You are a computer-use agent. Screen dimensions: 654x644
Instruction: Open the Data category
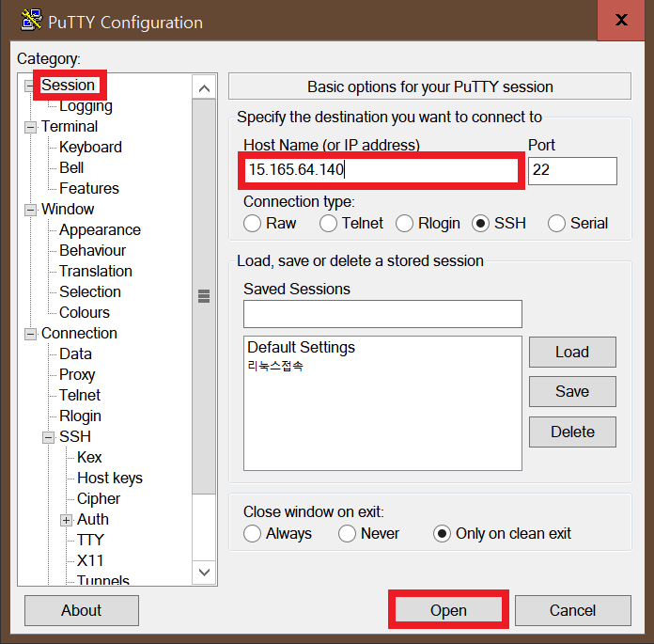coord(75,353)
